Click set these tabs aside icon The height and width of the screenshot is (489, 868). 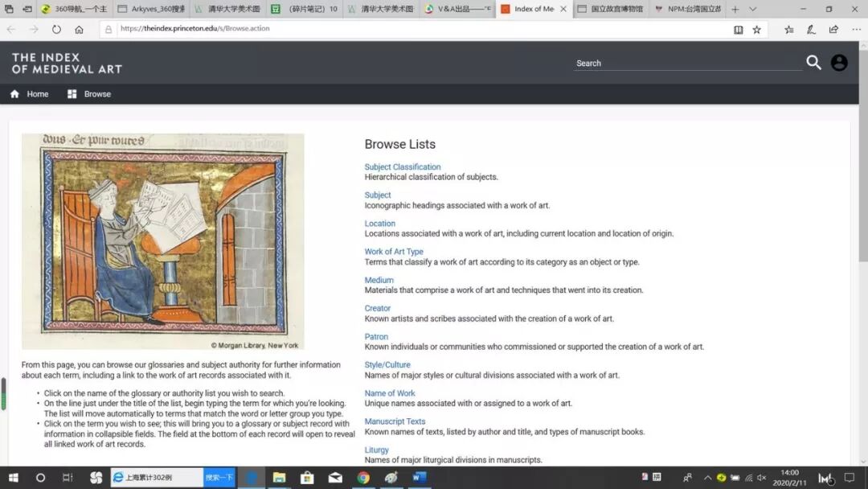pos(27,9)
